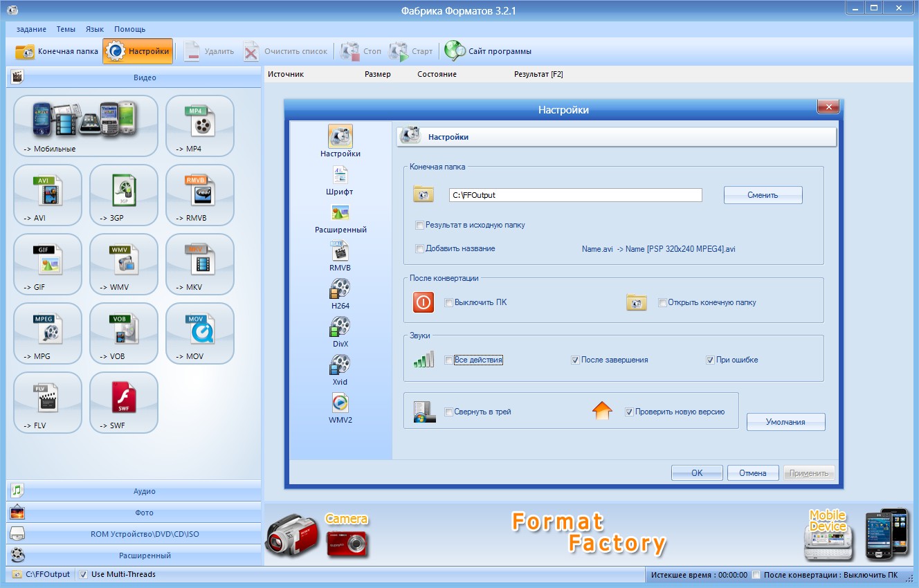
Task: Enable Результат в исходную папку checkbox
Action: point(419,225)
